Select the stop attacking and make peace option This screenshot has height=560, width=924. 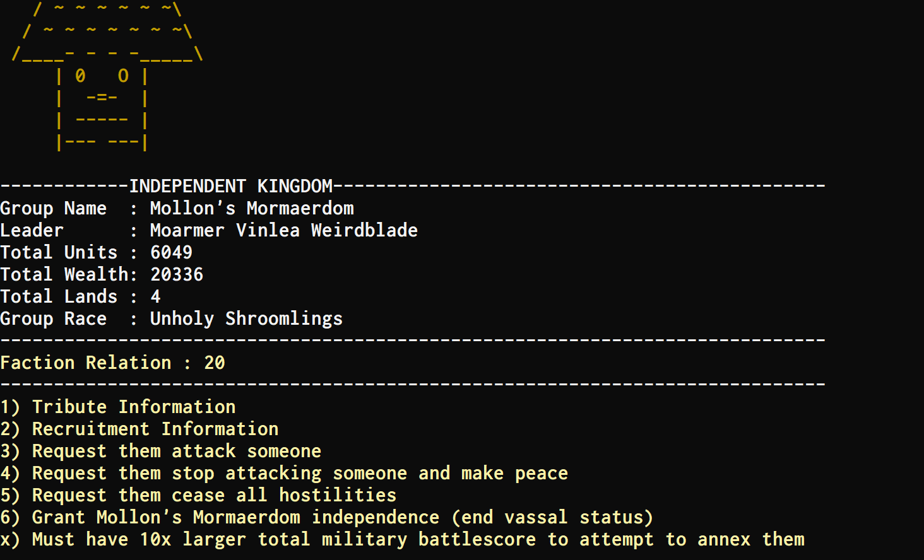pos(284,474)
